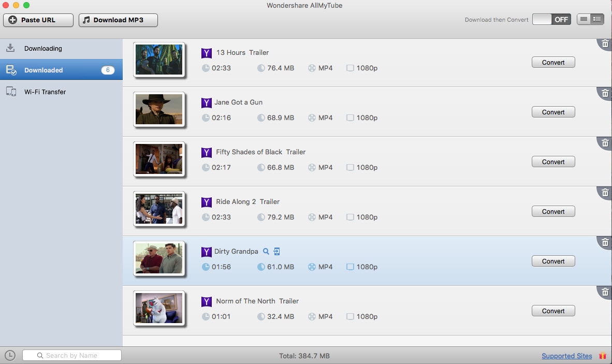Open the Downloading section

[x=61, y=48]
